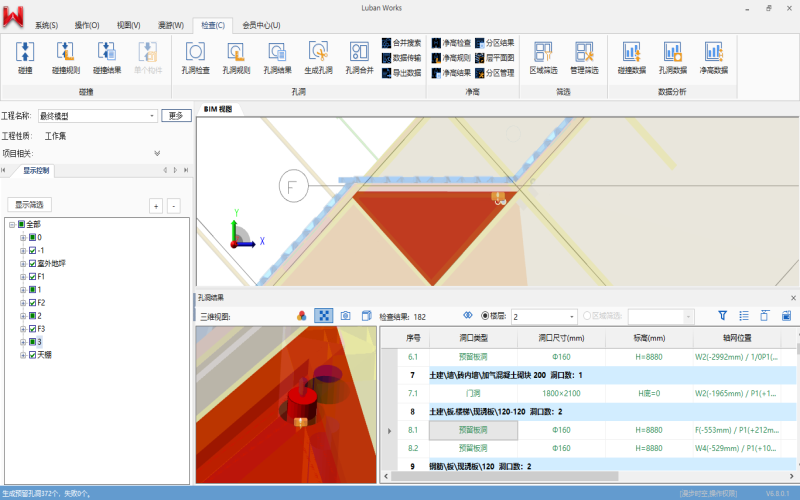Open 净高结果 clearance results
Screen dimensions: 800x500
pyautogui.click(x=451, y=73)
